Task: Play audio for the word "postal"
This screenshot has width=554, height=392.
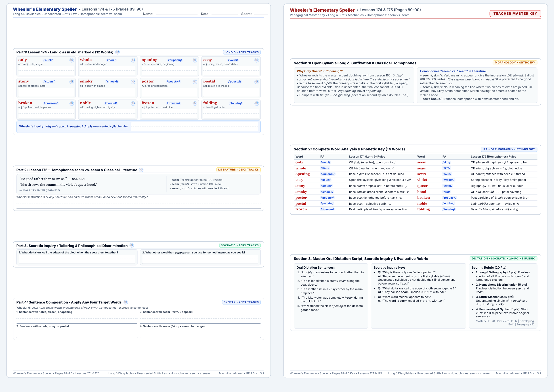Action: (256, 82)
